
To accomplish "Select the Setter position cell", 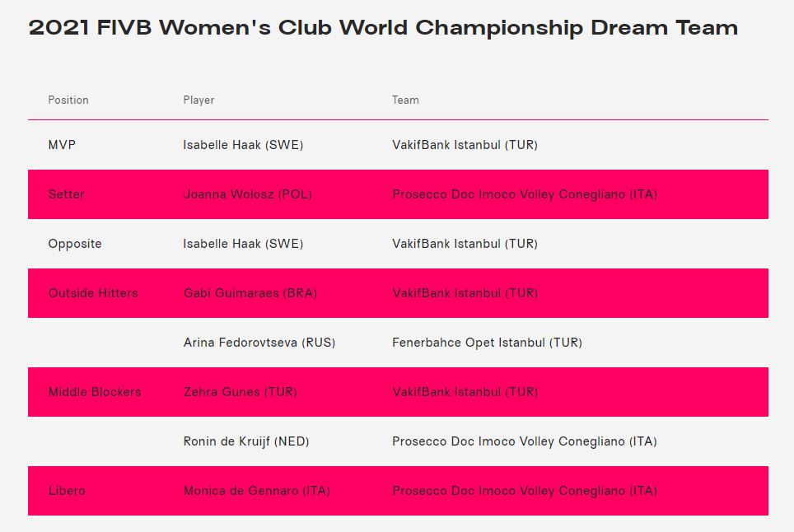I will (67, 194).
